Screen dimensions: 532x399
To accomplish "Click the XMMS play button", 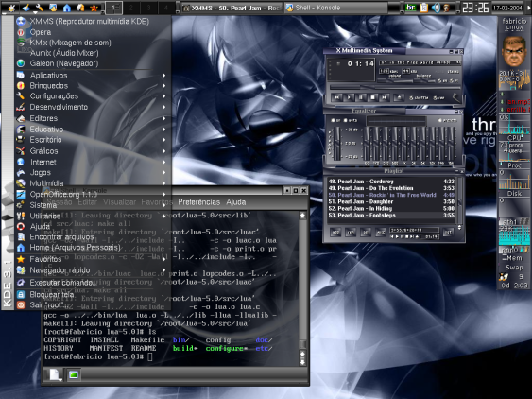I will click(x=349, y=97).
